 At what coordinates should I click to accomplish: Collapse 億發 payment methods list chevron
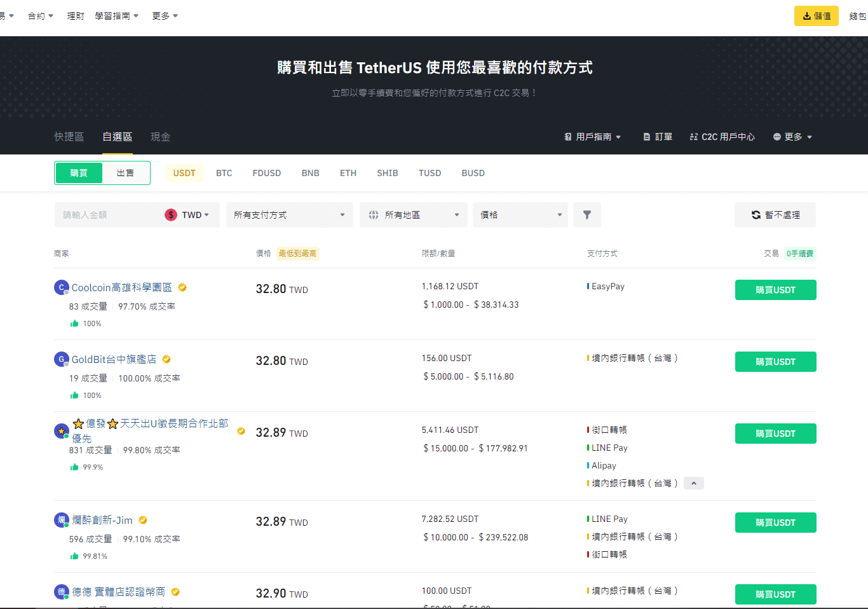[694, 483]
